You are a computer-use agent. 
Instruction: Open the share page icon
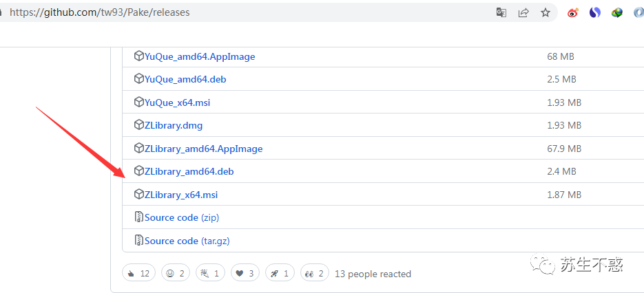point(523,12)
